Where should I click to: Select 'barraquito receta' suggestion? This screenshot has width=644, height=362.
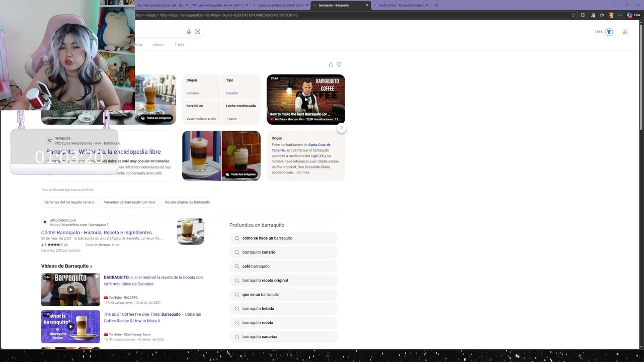click(283, 323)
